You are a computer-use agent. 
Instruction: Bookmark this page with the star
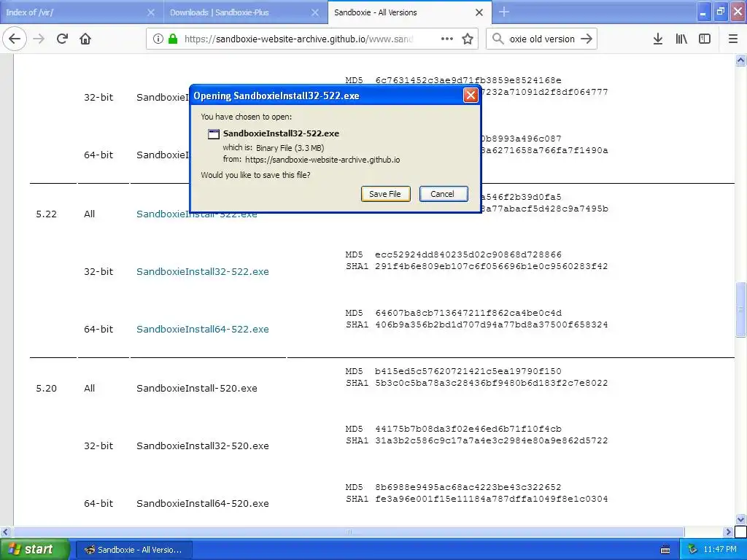coord(468,39)
